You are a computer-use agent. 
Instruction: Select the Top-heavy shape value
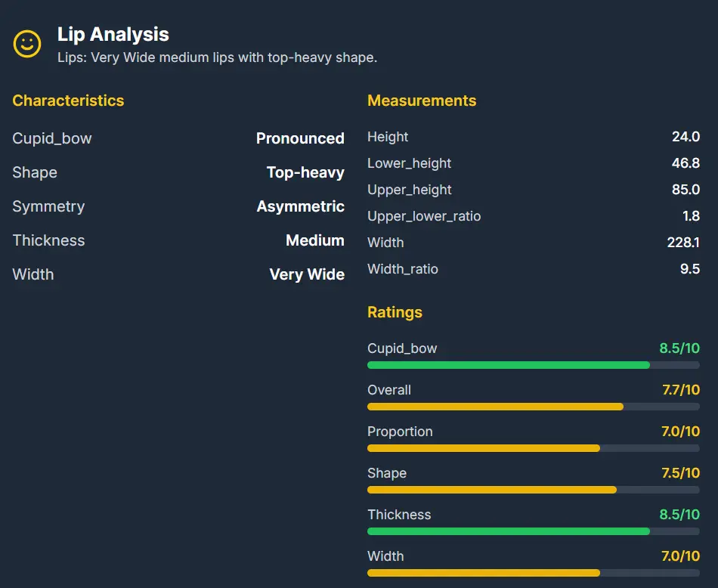click(305, 172)
